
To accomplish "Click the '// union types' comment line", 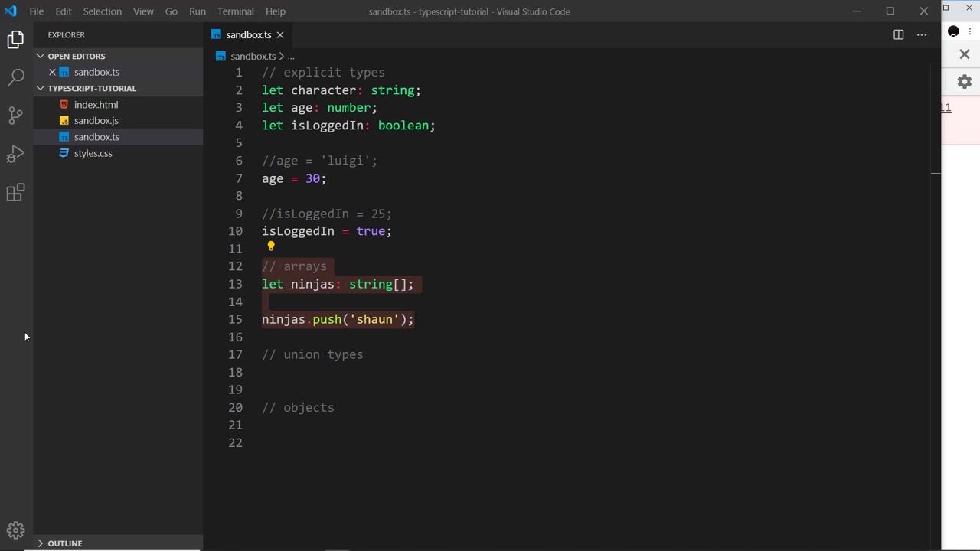I will [x=312, y=354].
